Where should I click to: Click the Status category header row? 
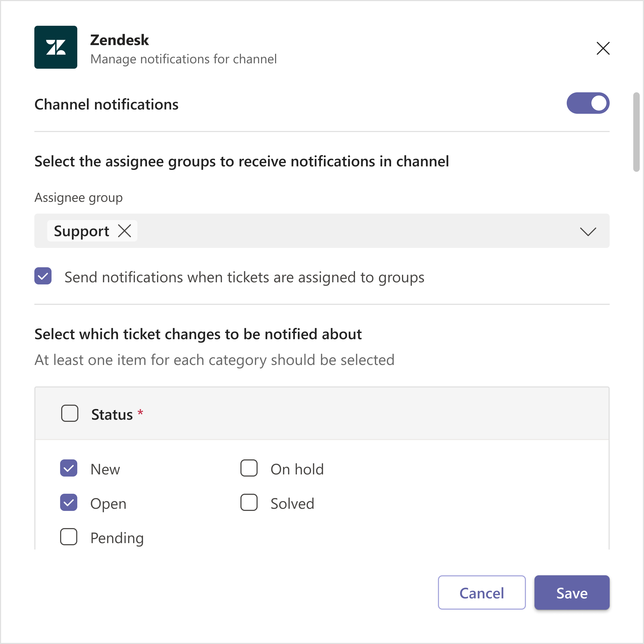point(322,413)
